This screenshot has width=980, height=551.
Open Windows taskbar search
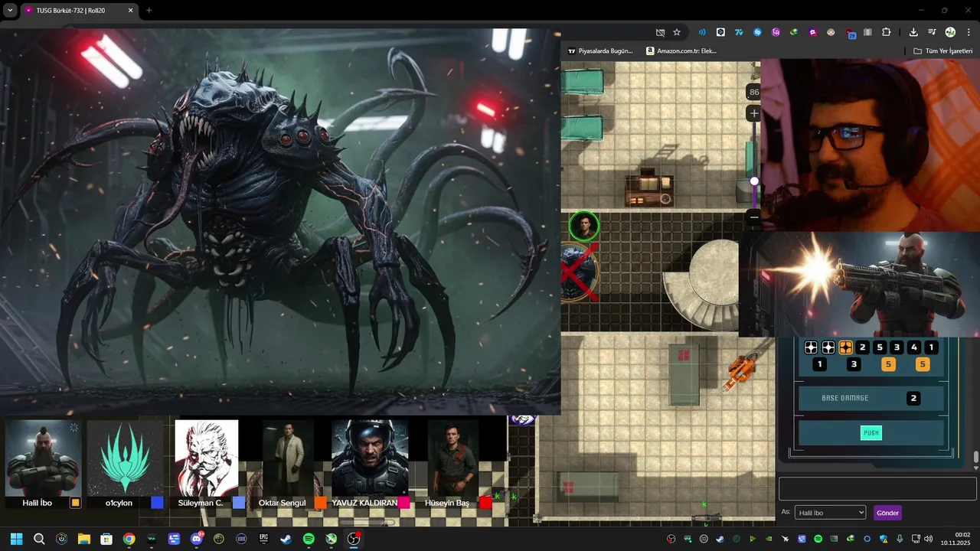point(39,539)
